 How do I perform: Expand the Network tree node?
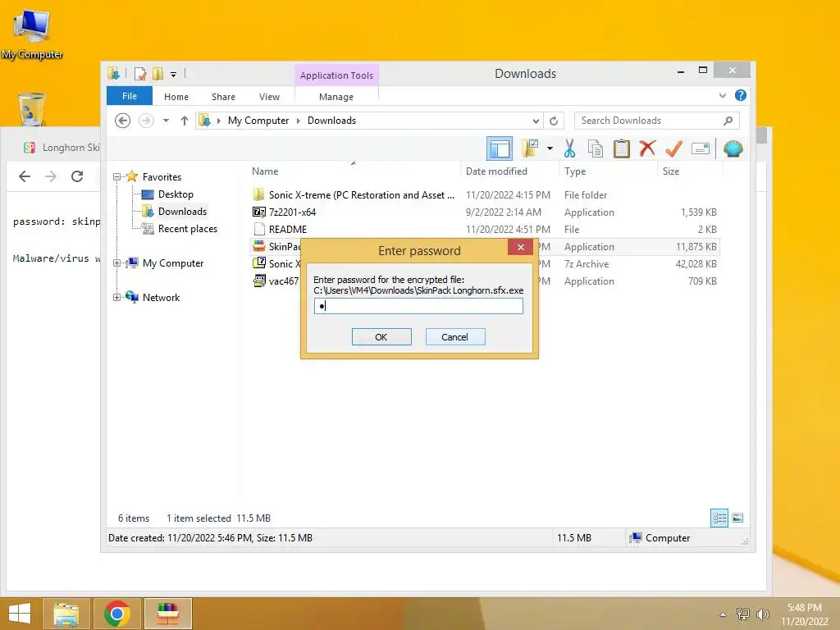click(116, 297)
